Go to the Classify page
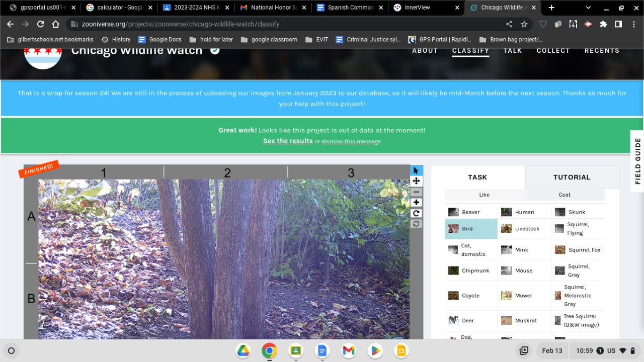644x362 pixels. point(470,50)
